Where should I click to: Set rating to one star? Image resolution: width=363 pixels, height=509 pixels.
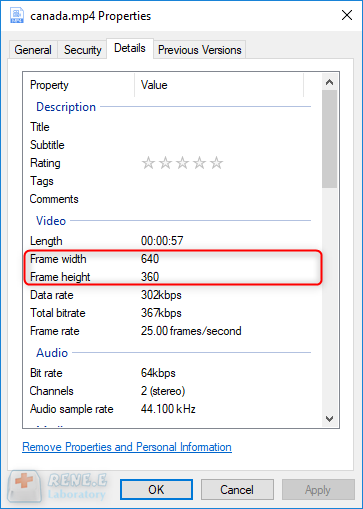pos(148,163)
